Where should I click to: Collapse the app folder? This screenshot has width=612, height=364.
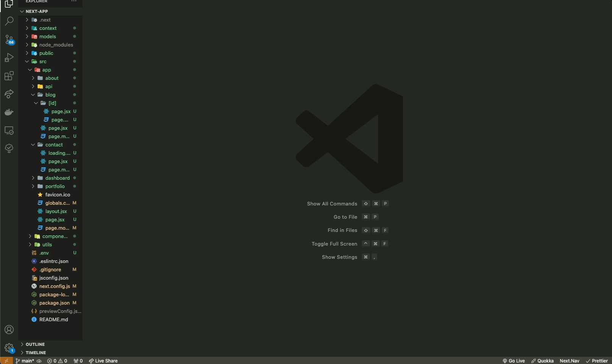pyautogui.click(x=50, y=70)
